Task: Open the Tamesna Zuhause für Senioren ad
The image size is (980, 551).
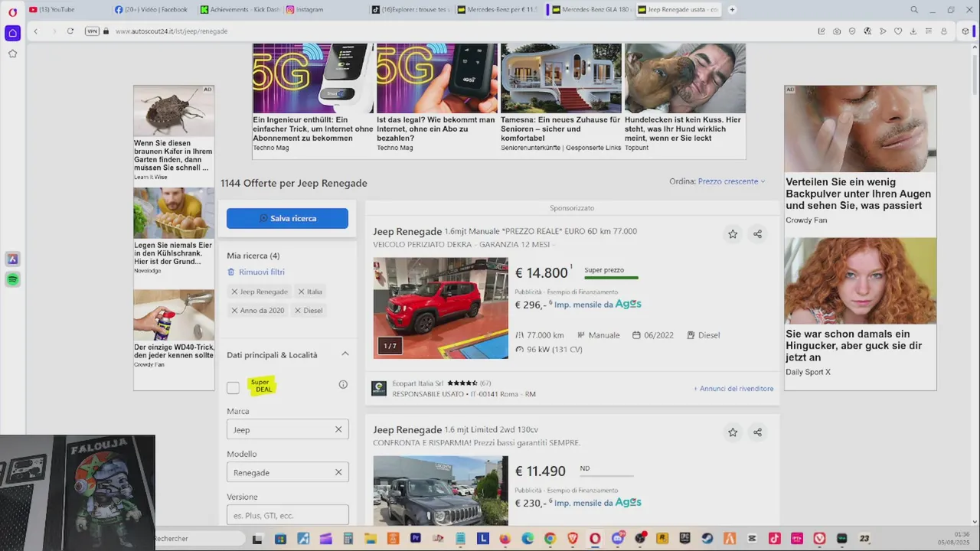Action: pyautogui.click(x=560, y=97)
